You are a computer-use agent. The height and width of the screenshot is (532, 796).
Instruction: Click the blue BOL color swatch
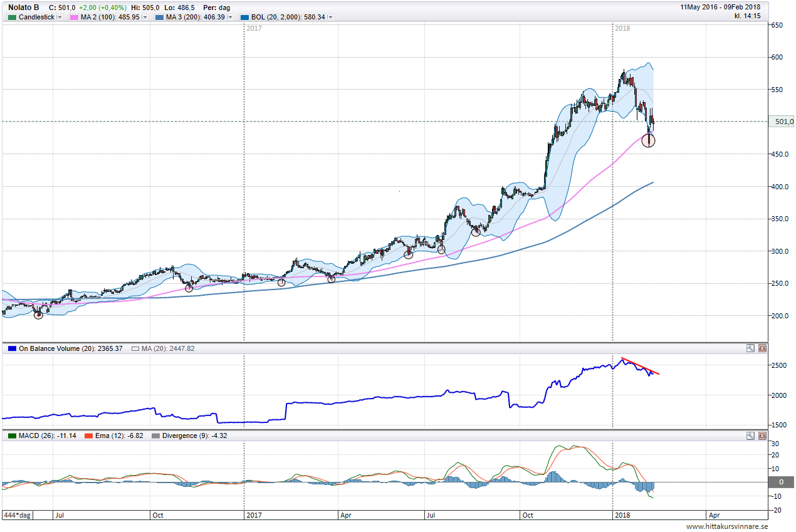[x=244, y=18]
